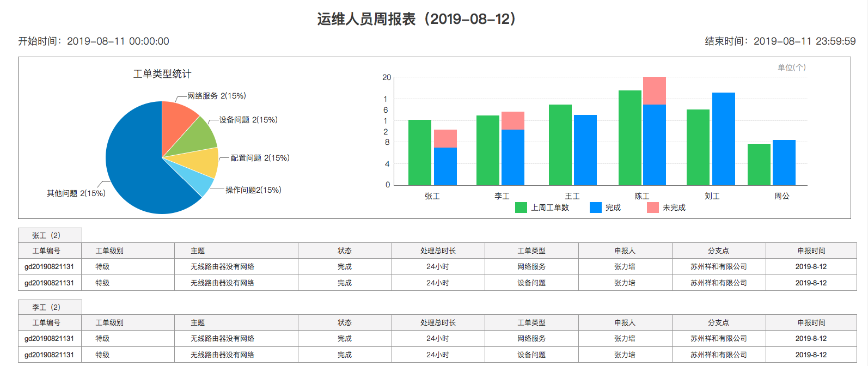This screenshot has width=868, height=366.
Task: Click 苏州祥和有限公司 in 张工's 设备问题 row
Action: pos(719,283)
